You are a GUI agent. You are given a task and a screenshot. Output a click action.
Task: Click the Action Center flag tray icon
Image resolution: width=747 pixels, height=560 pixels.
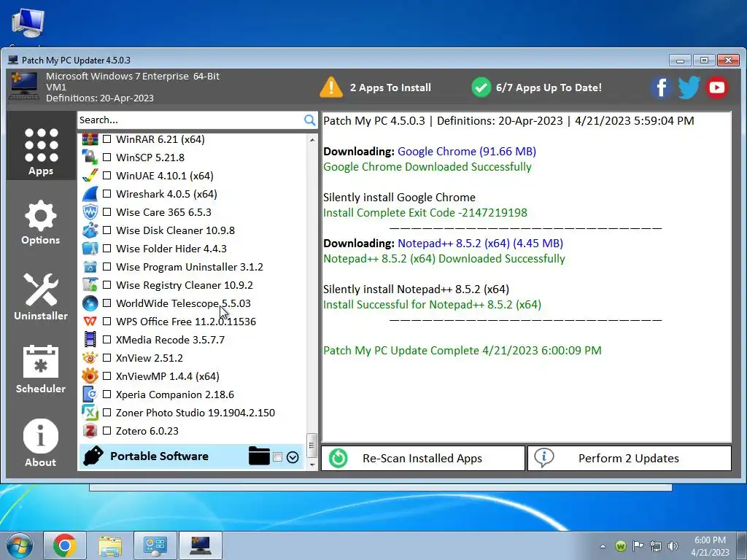pos(638,546)
